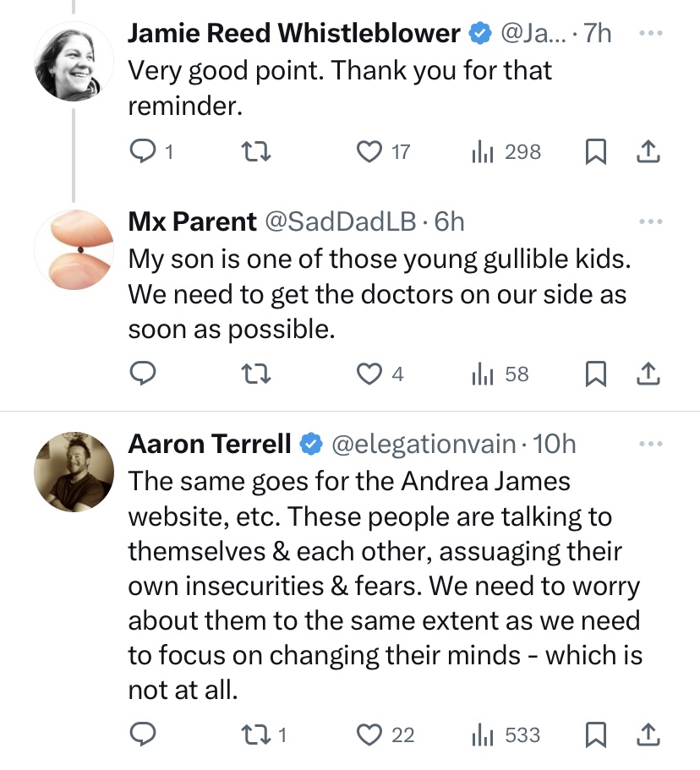700x770 pixels.
Task: Share Jamie Reed Whistleblower's tweet
Action: (647, 152)
